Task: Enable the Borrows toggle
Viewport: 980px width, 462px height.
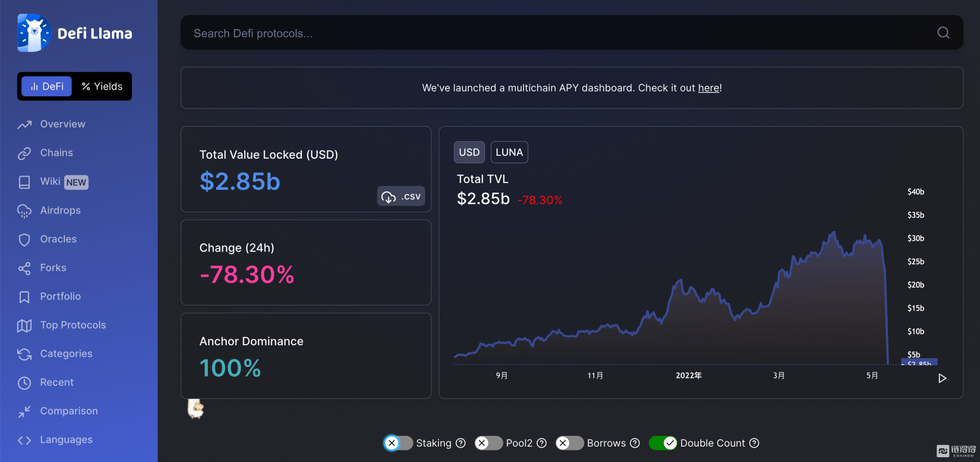Action: 569,443
